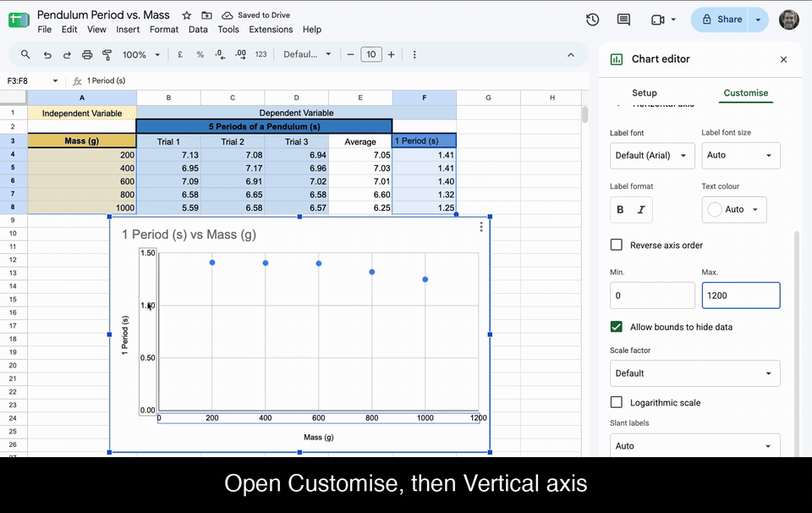The height and width of the screenshot is (513, 812).
Task: Move document using the folder icon
Action: tap(206, 15)
